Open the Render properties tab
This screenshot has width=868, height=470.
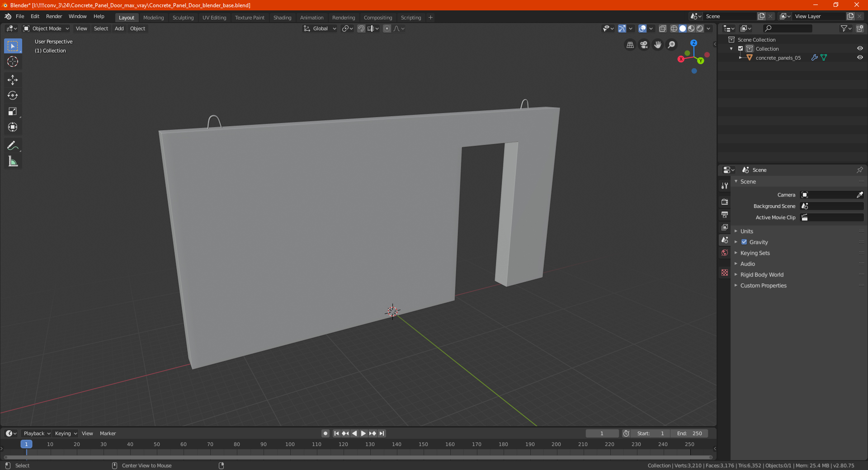(725, 202)
